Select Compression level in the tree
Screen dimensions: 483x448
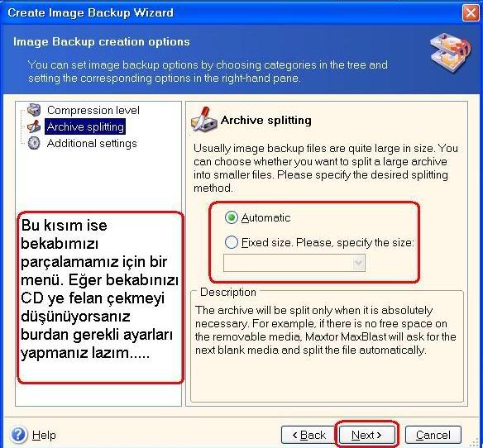93,110
